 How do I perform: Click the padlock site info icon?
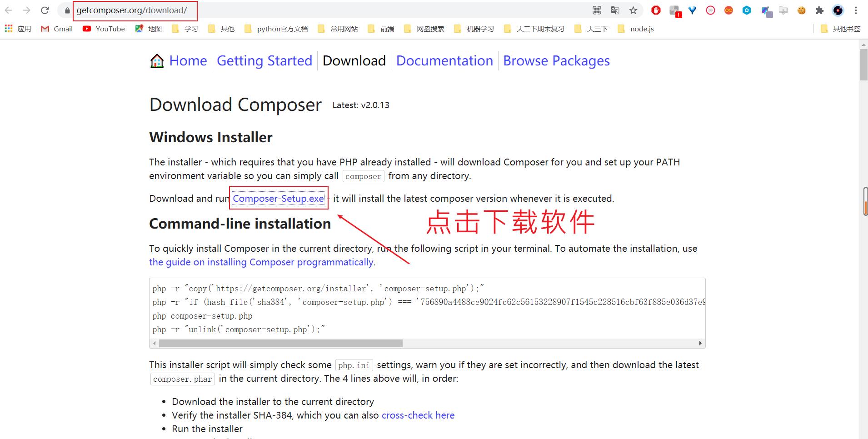(x=67, y=10)
